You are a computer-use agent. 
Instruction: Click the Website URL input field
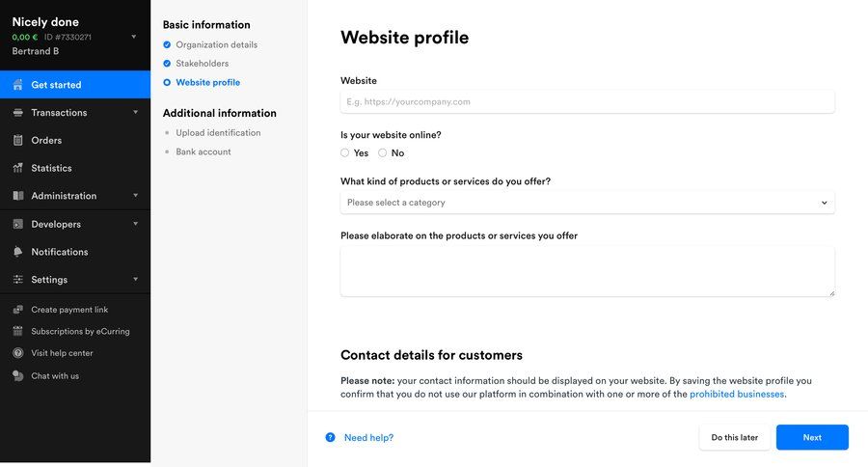[587, 101]
